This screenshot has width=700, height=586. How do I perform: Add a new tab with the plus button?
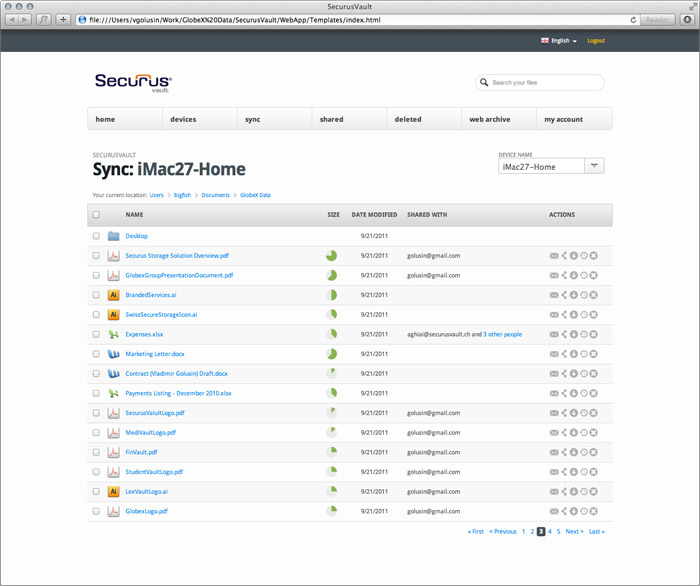coord(63,20)
